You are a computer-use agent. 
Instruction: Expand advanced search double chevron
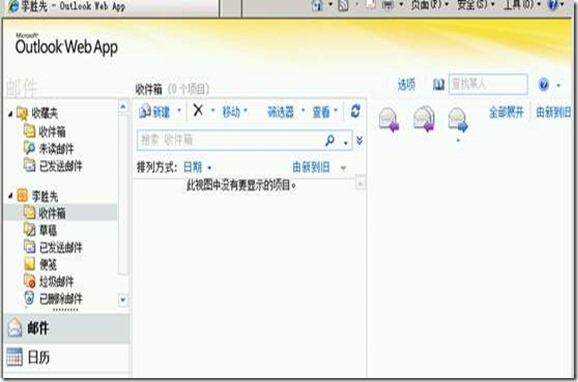[x=359, y=140]
